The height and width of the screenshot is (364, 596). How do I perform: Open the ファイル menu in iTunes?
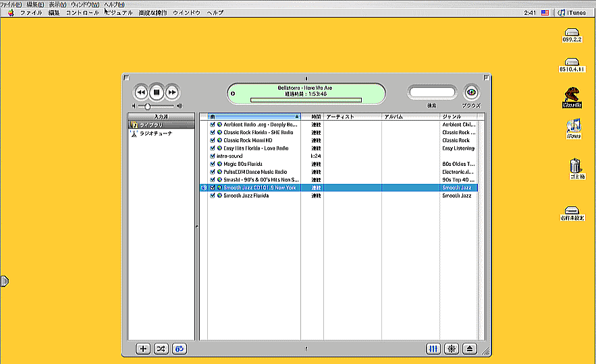coord(31,13)
